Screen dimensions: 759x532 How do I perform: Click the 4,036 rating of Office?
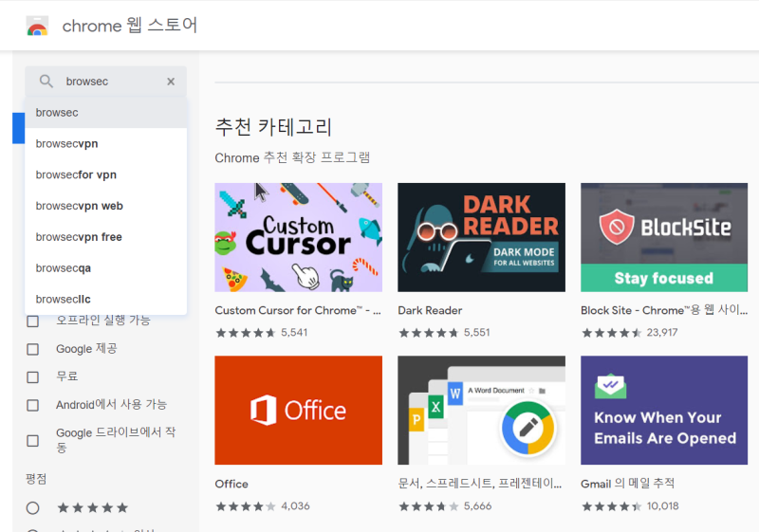point(295,506)
